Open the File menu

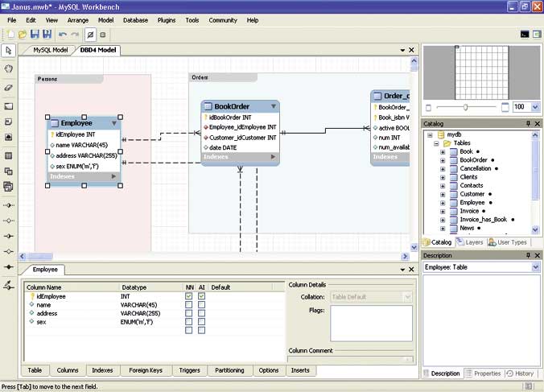coord(12,20)
